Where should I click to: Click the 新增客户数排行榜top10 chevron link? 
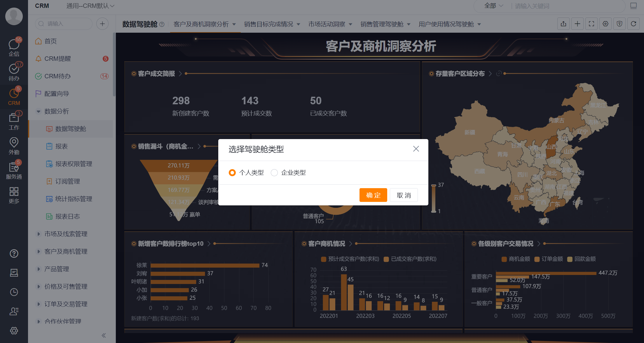(209, 244)
